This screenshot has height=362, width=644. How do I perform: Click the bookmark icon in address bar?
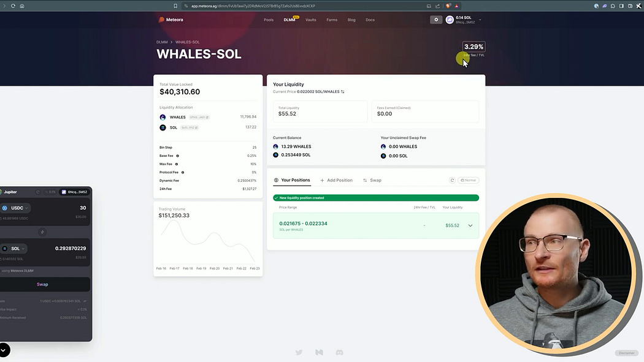pos(175,6)
